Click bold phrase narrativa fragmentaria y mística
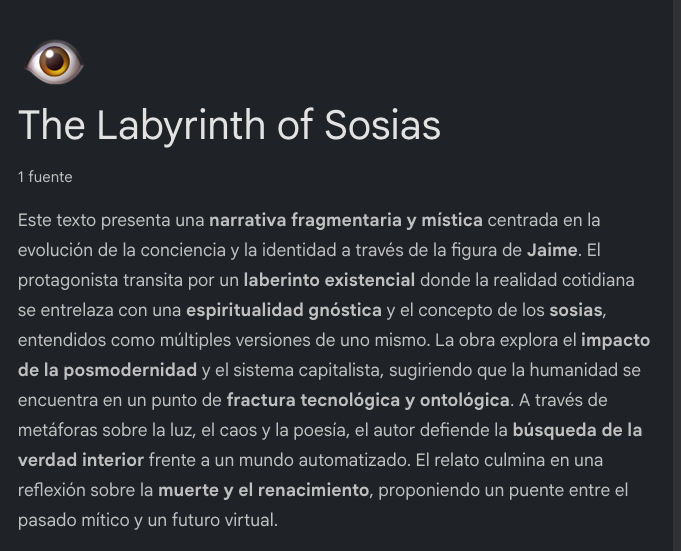The height and width of the screenshot is (551, 681). tap(346, 220)
